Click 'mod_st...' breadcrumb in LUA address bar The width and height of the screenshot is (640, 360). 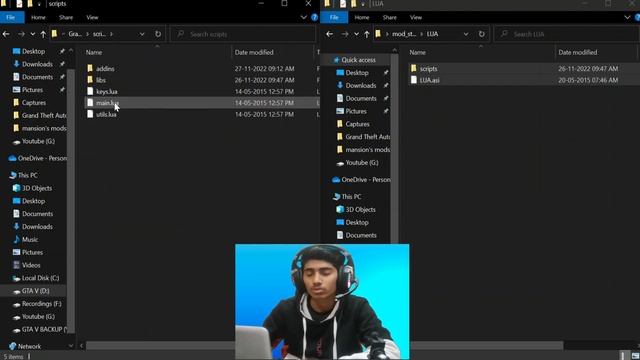click(x=404, y=34)
